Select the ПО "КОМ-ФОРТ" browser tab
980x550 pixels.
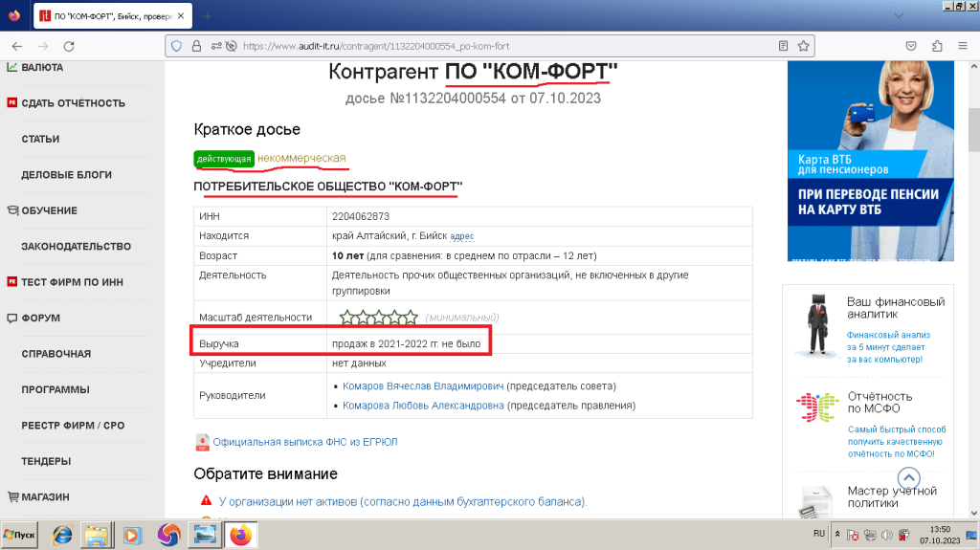click(x=113, y=16)
